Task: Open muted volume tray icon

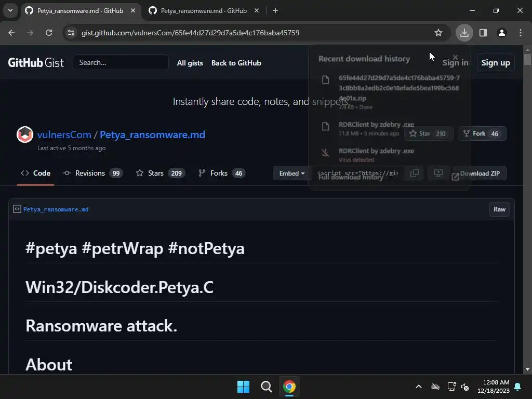Action: (x=465, y=387)
